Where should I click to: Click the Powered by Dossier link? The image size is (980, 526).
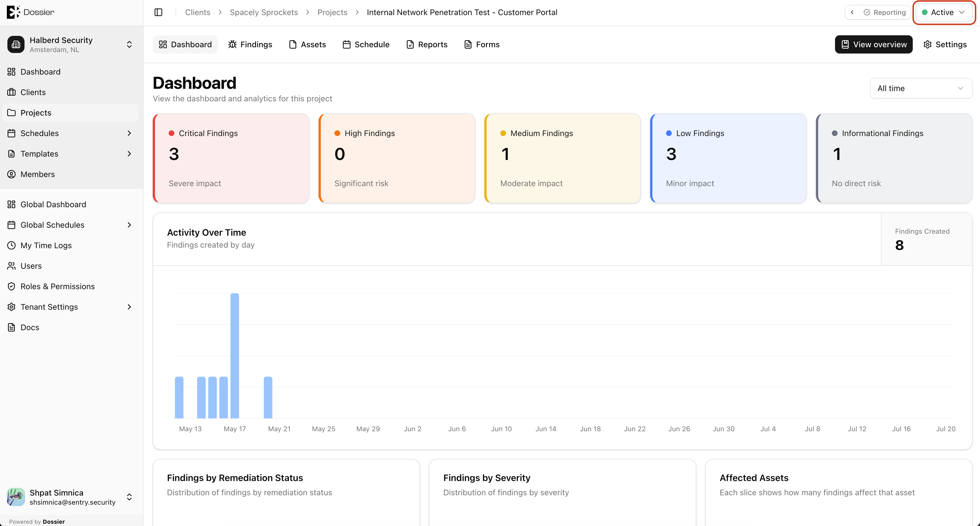[x=37, y=521]
